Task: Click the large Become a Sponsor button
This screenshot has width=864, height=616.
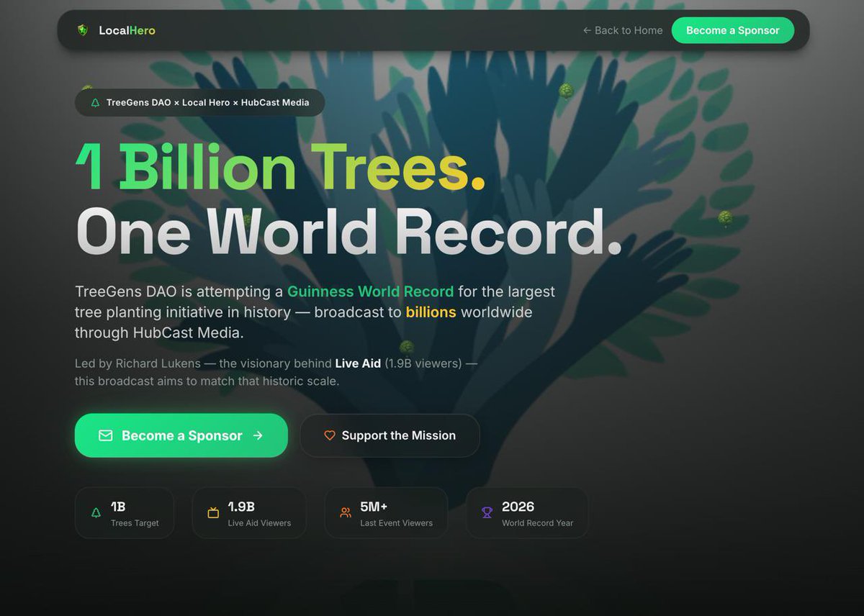Action: [x=181, y=435]
